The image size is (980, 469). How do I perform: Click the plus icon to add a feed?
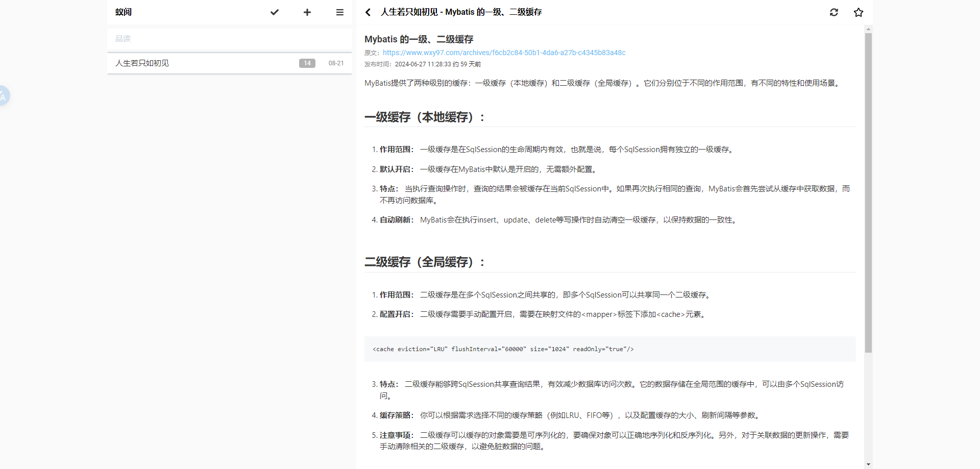click(307, 12)
